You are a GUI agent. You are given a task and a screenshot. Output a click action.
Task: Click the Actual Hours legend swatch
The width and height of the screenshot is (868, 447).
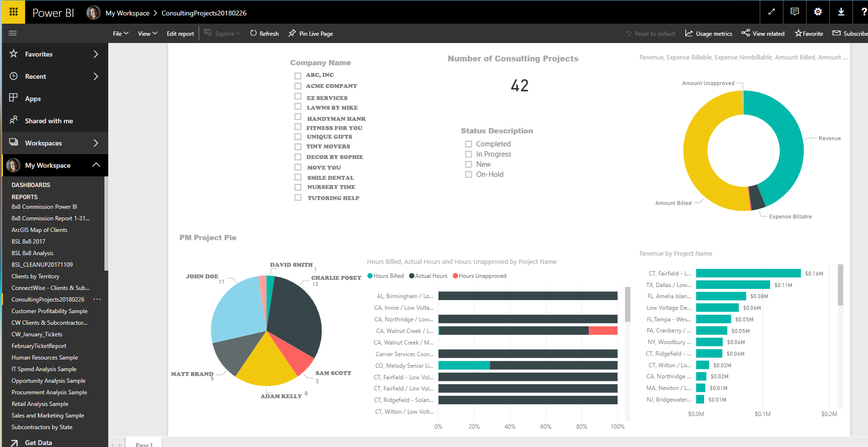tap(412, 276)
